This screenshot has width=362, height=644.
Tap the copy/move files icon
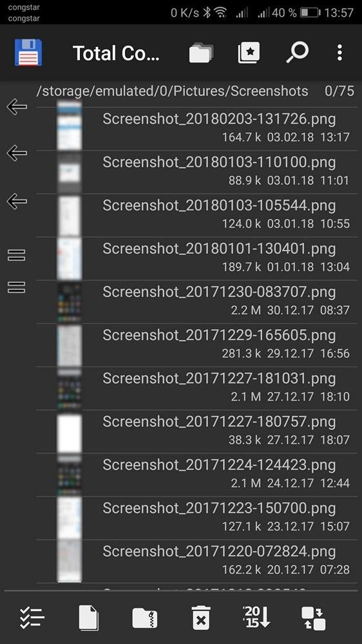click(x=88, y=618)
